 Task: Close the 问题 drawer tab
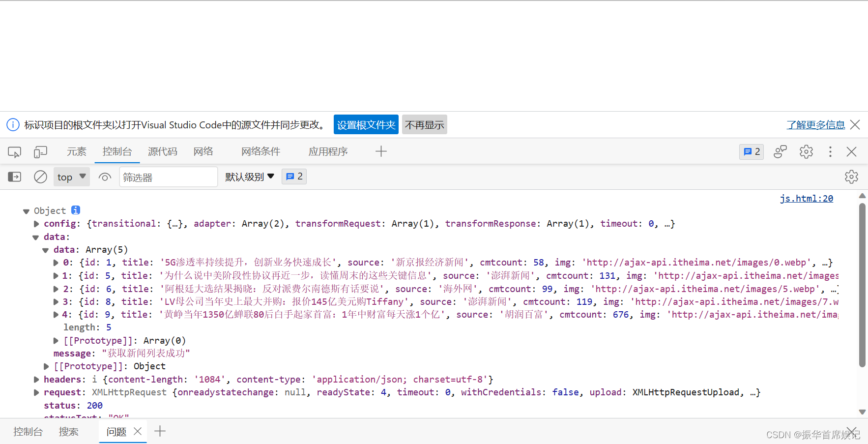(138, 431)
